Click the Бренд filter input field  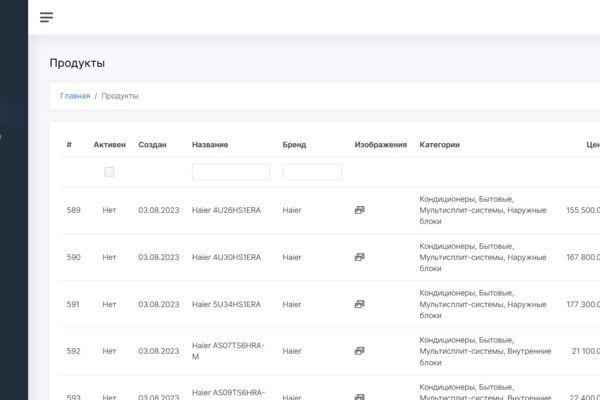(x=312, y=172)
